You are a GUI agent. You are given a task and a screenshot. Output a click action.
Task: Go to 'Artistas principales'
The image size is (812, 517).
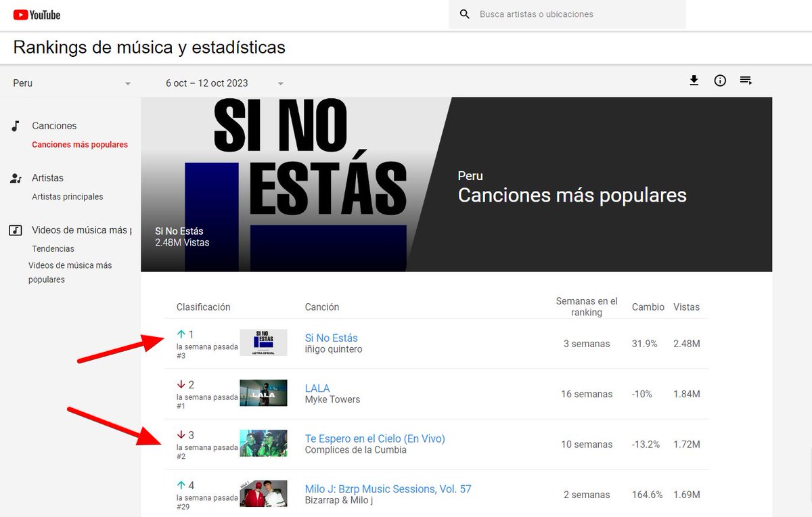(68, 197)
